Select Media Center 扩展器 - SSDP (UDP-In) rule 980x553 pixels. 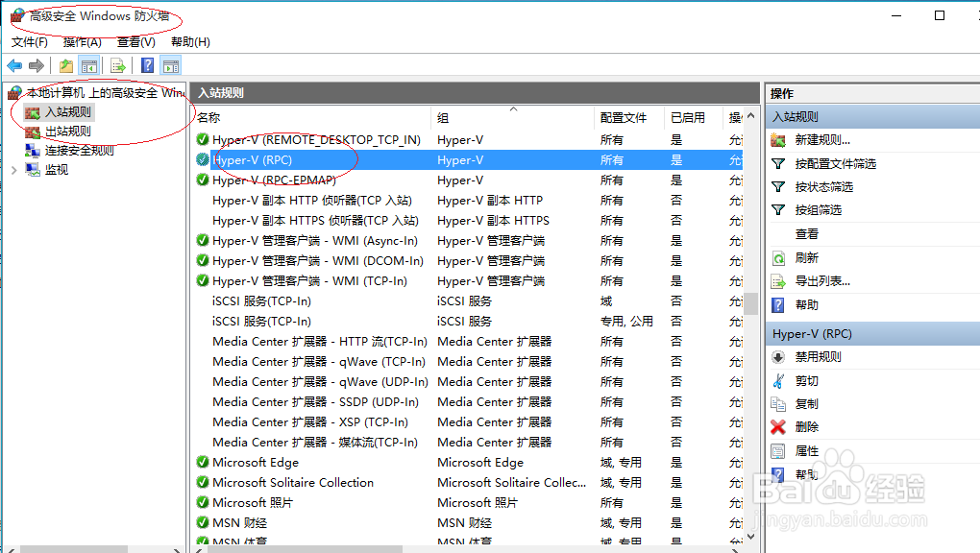point(315,401)
